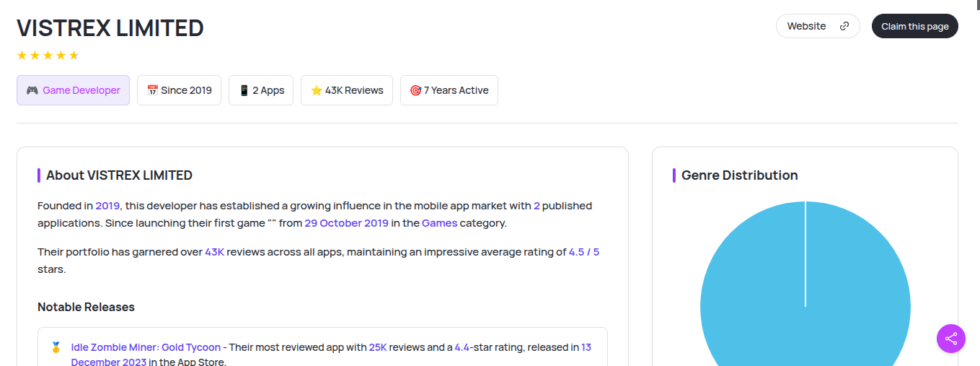Click the 2019 founding year link

[107, 206]
